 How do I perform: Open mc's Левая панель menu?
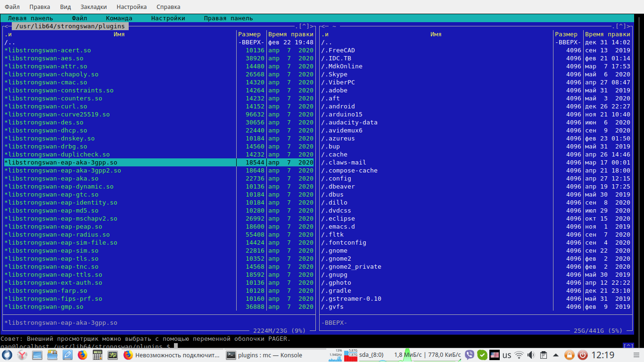pyautogui.click(x=31, y=18)
